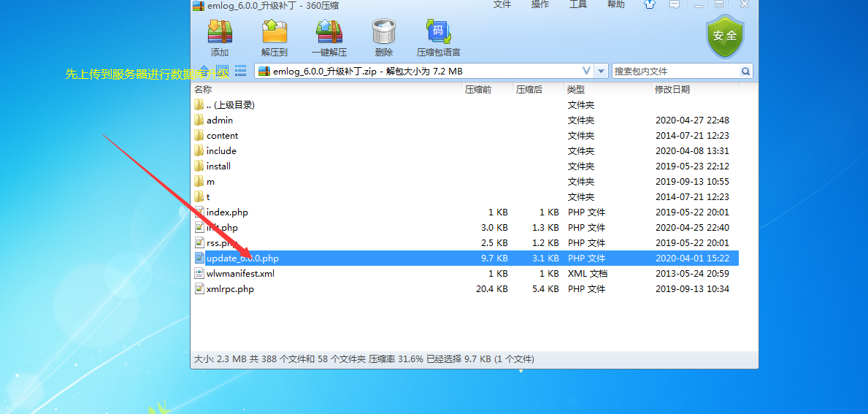Image resolution: width=868 pixels, height=414 pixels.
Task: Click the skin shirt icon in title bar
Action: [650, 5]
